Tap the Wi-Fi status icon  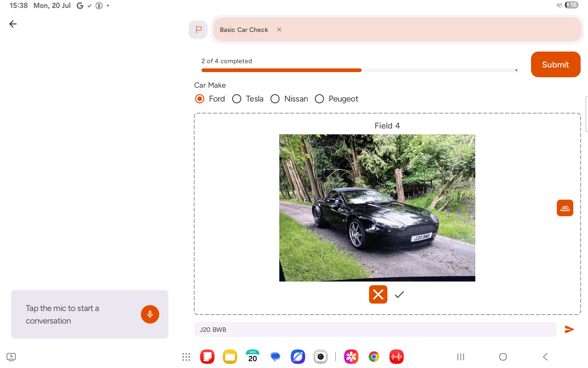tap(559, 5)
